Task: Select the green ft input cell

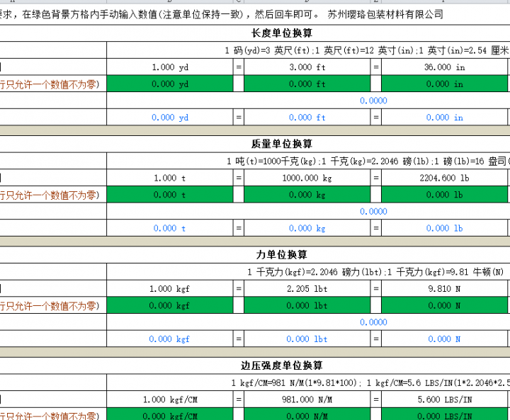Action: (307, 84)
